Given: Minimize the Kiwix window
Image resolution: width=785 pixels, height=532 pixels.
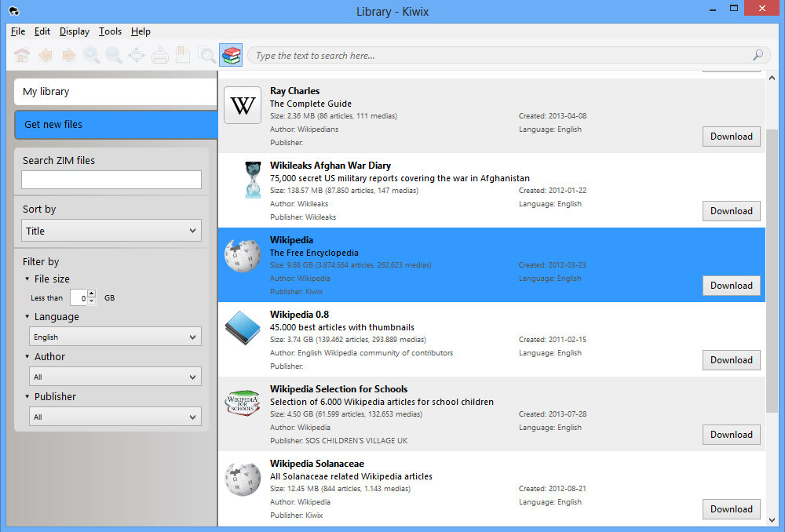Looking at the screenshot, I should [712, 10].
